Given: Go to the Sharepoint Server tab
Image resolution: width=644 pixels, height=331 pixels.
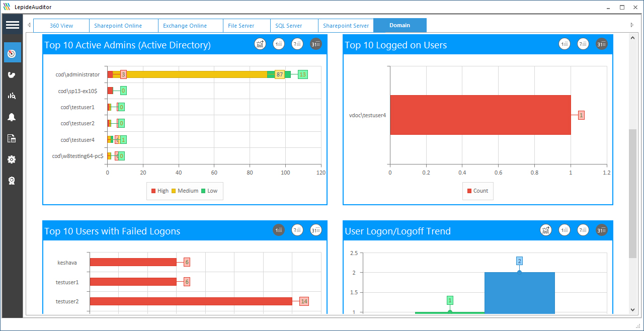Looking at the screenshot, I should click(x=346, y=26).
